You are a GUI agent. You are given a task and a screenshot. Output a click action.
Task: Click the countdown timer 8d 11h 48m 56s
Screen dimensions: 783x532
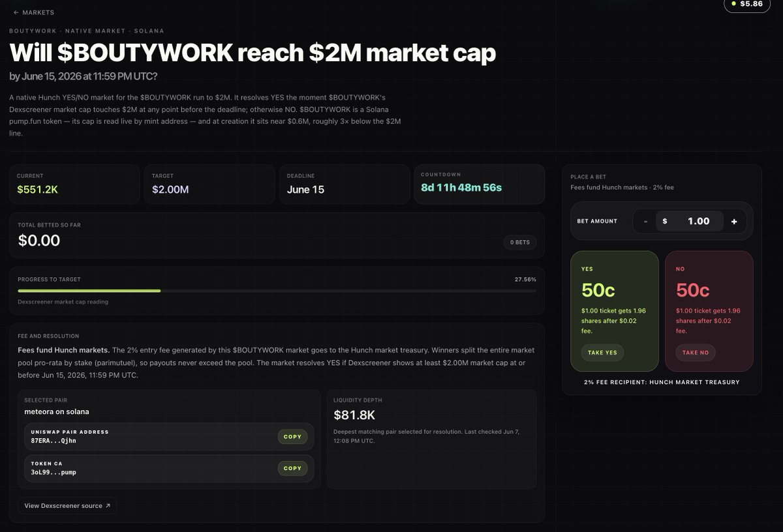pyautogui.click(x=461, y=188)
